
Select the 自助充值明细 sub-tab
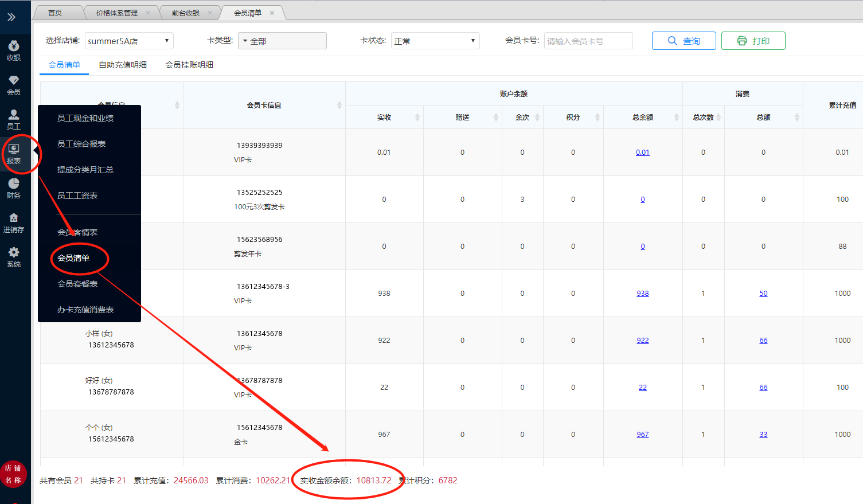(123, 65)
